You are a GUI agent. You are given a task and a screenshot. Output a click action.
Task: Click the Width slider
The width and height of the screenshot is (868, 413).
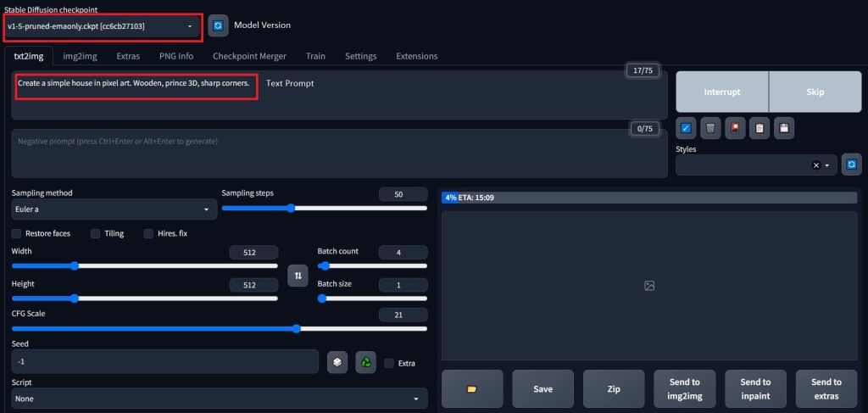(144, 265)
